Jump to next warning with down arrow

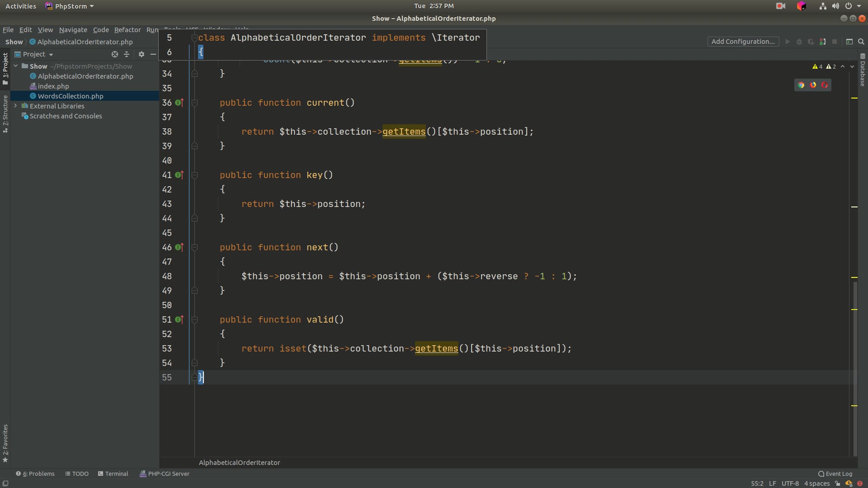pyautogui.click(x=852, y=66)
